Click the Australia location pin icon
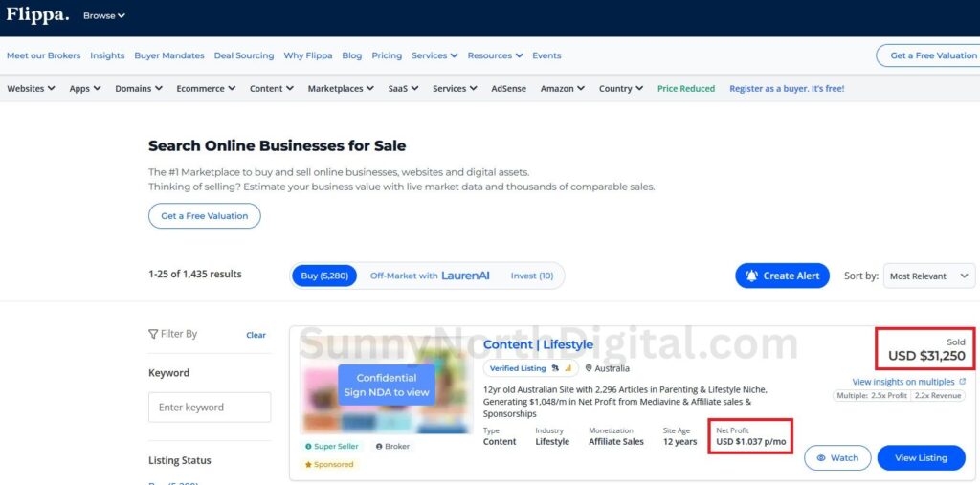This screenshot has height=485, width=980. [x=589, y=368]
